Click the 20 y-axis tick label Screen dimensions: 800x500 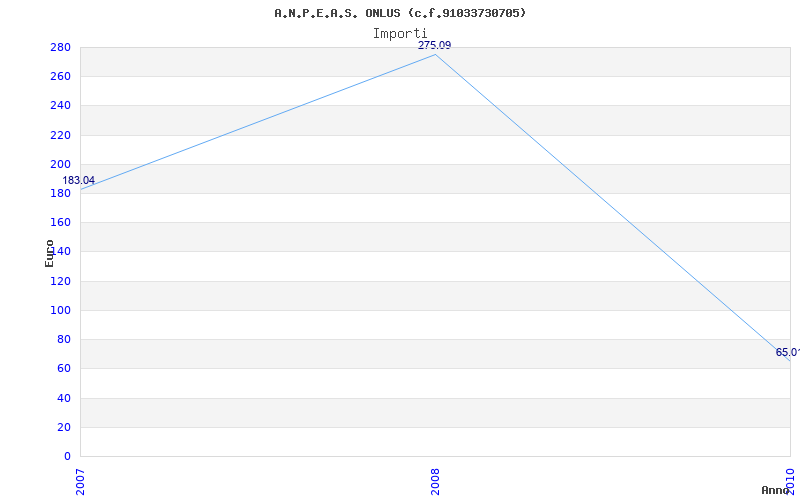63,427
